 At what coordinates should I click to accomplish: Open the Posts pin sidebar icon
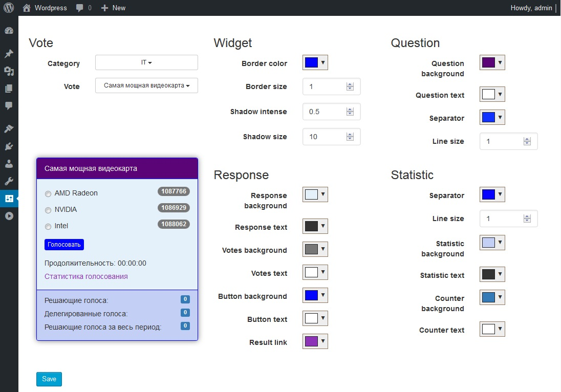pyautogui.click(x=9, y=54)
